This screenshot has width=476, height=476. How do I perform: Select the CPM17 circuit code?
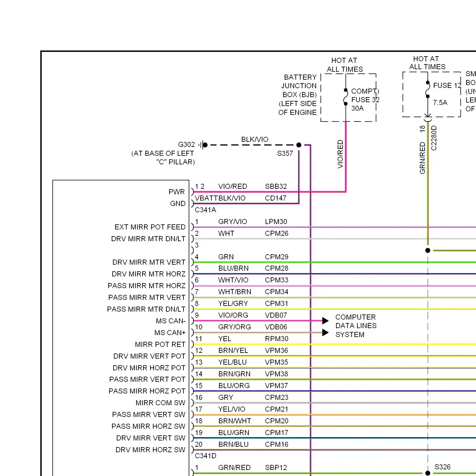coord(277,433)
